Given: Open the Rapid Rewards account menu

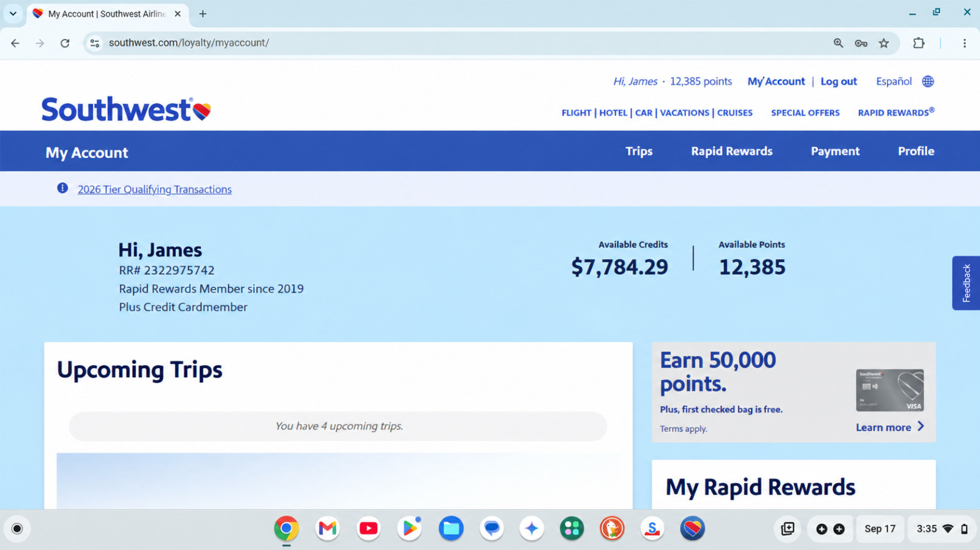Looking at the screenshot, I should click(732, 151).
